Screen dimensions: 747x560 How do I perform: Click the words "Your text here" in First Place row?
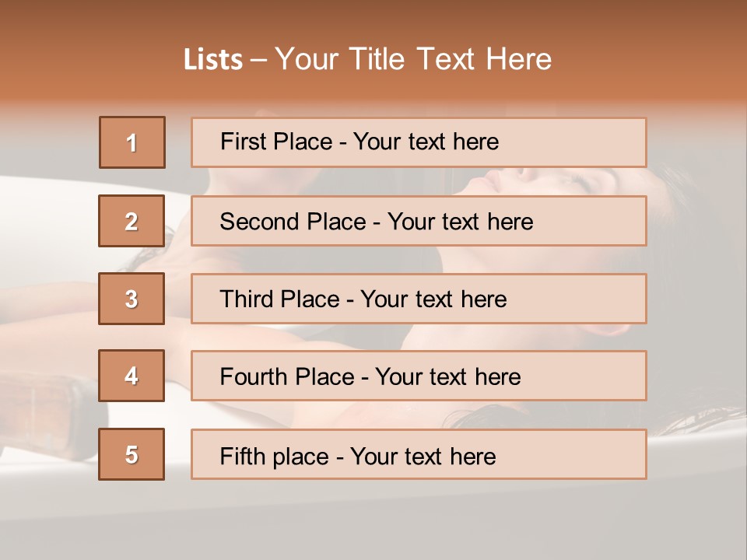tap(426, 142)
